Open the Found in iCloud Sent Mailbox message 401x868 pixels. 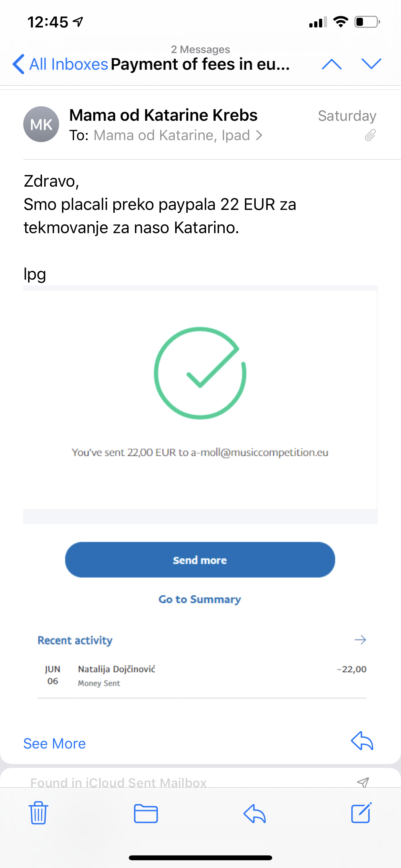coord(118,782)
